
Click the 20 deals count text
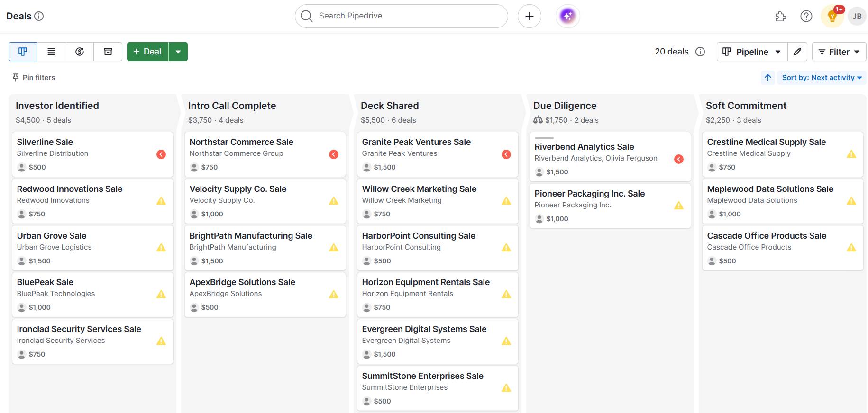coord(671,52)
